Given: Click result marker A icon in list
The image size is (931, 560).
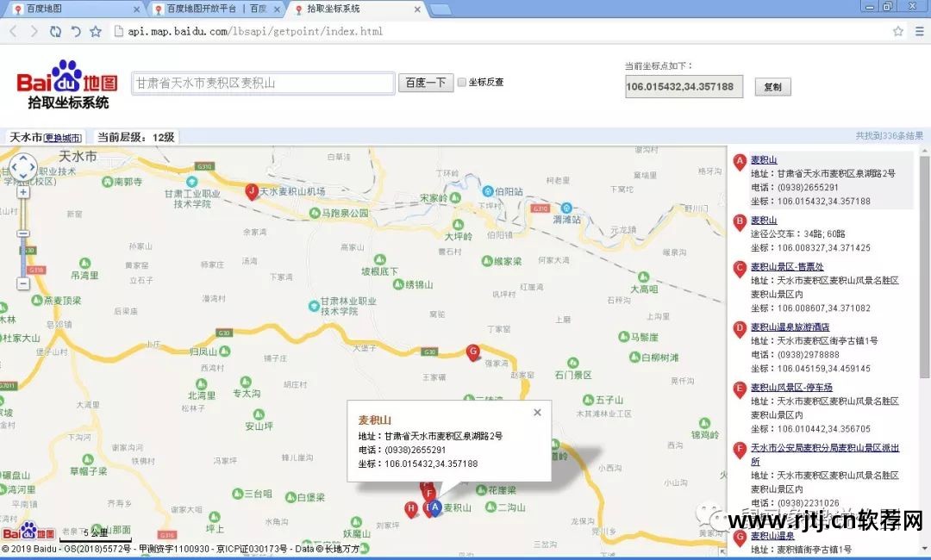Looking at the screenshot, I should click(740, 163).
